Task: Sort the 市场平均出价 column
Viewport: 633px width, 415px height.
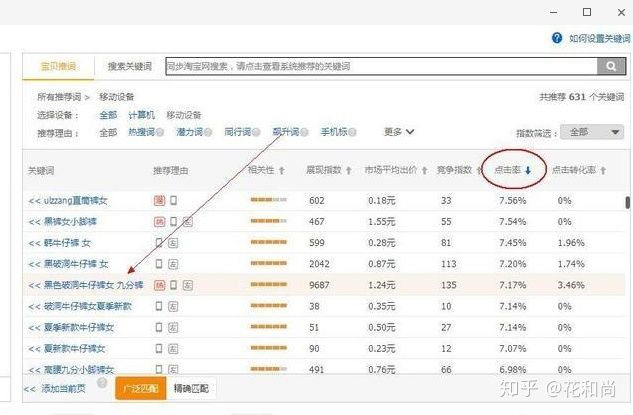Action: tap(424, 171)
